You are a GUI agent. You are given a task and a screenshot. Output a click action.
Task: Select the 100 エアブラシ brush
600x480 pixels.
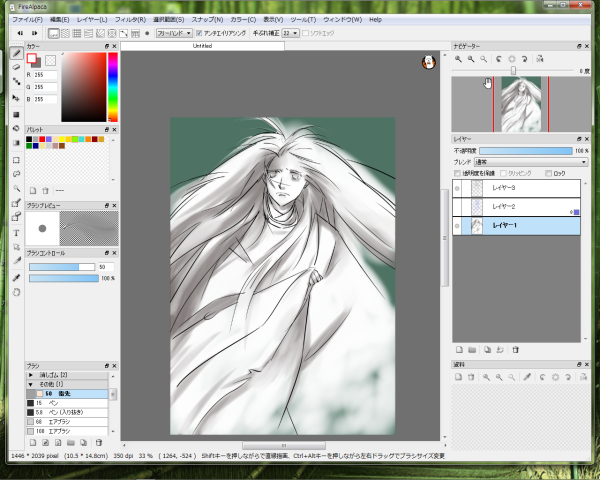tap(67, 431)
